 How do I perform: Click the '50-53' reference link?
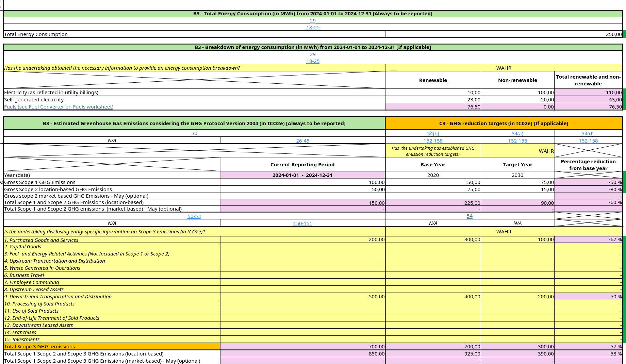(194, 216)
